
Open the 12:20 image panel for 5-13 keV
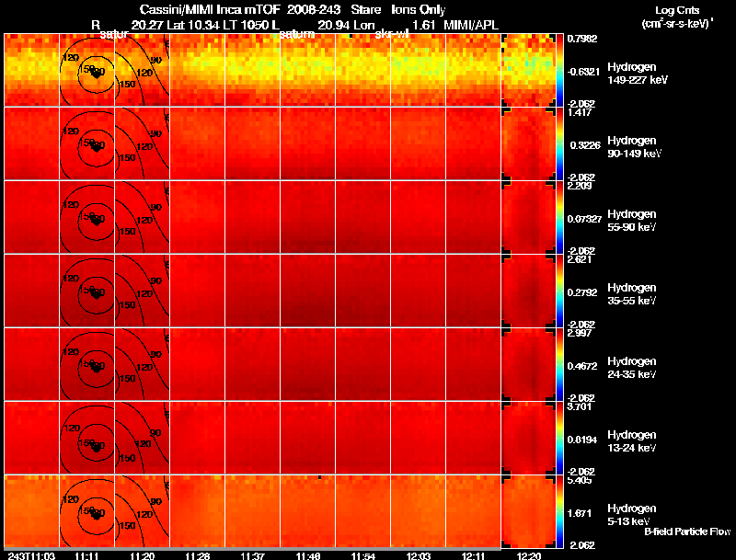pos(528,512)
